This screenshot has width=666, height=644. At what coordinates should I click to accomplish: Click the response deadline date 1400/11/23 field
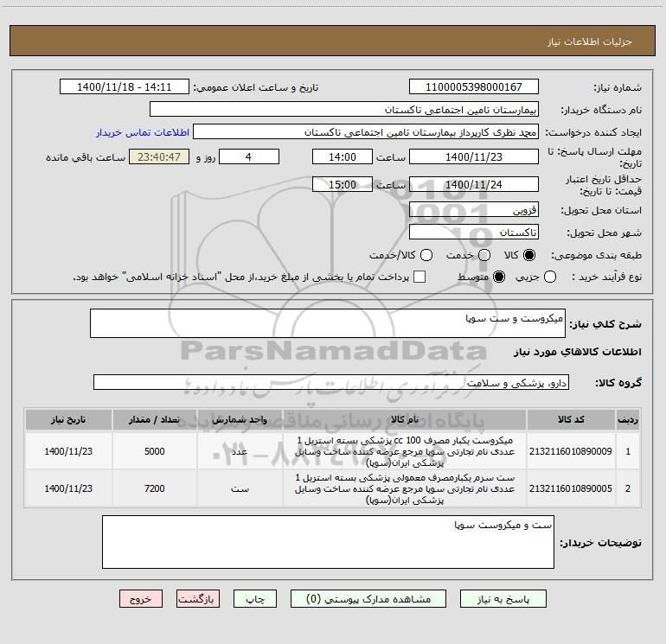pyautogui.click(x=474, y=156)
